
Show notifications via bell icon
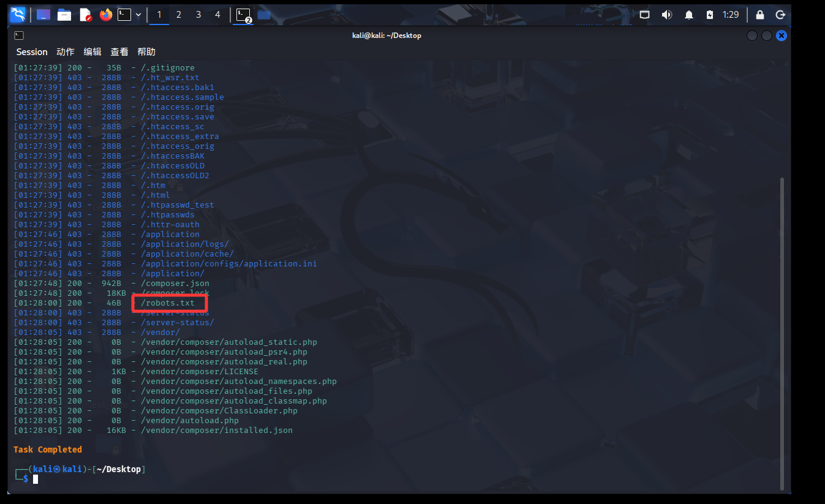click(x=689, y=15)
